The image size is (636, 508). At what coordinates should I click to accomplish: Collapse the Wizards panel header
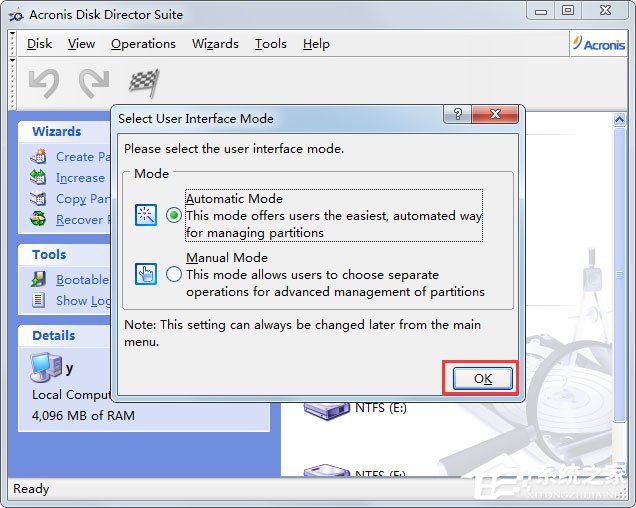click(x=64, y=131)
